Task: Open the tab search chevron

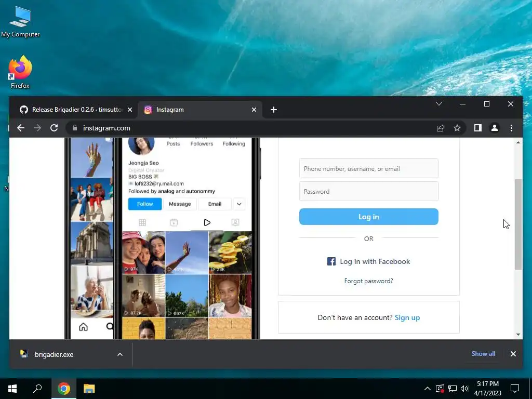Action: (x=438, y=104)
